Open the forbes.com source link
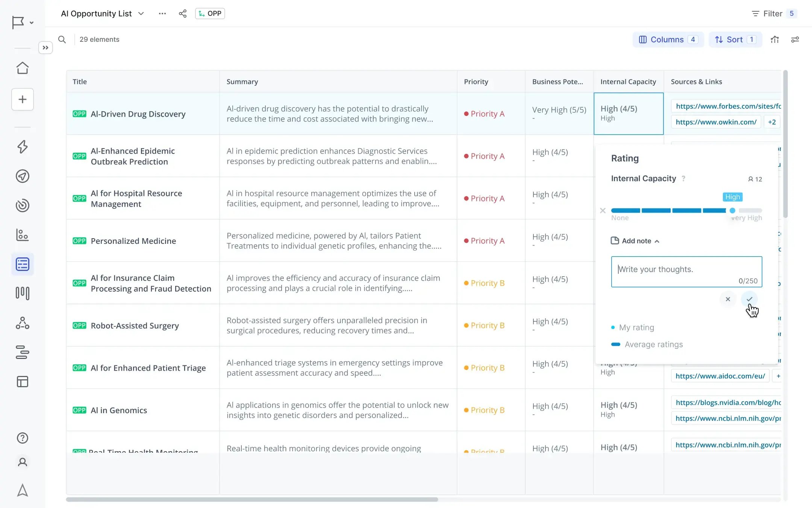Viewport: 812px width, 508px height. pyautogui.click(x=726, y=106)
